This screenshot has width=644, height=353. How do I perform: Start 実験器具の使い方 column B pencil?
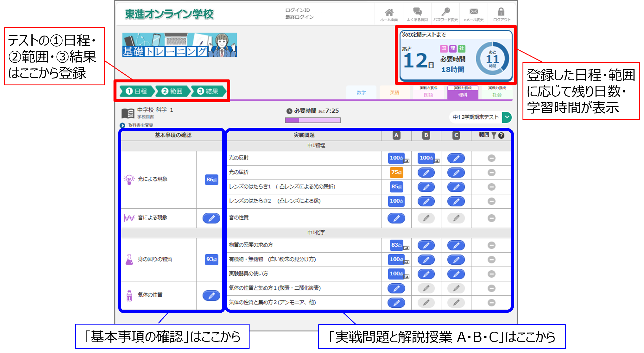tap(426, 274)
